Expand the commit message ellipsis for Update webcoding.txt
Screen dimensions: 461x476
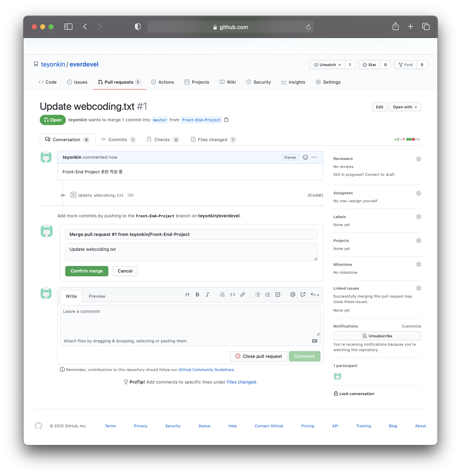click(x=131, y=195)
